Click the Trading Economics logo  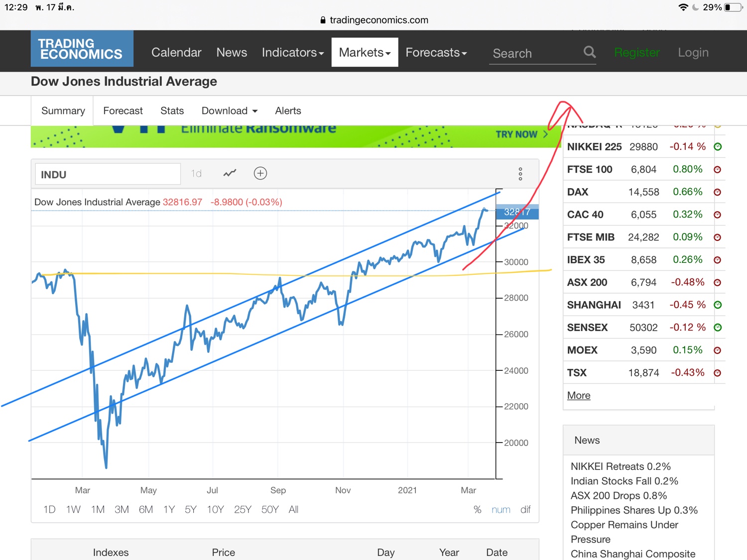pyautogui.click(x=82, y=49)
